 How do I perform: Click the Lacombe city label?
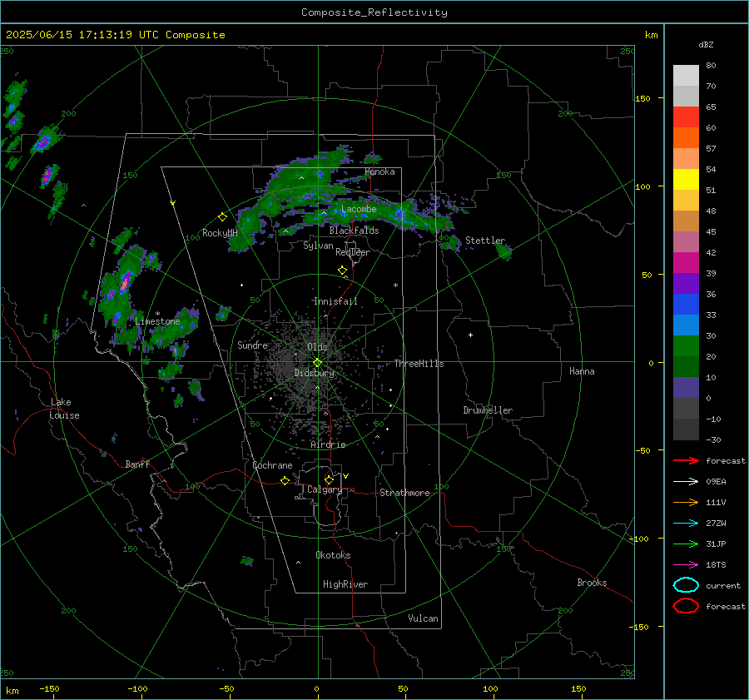click(x=359, y=209)
